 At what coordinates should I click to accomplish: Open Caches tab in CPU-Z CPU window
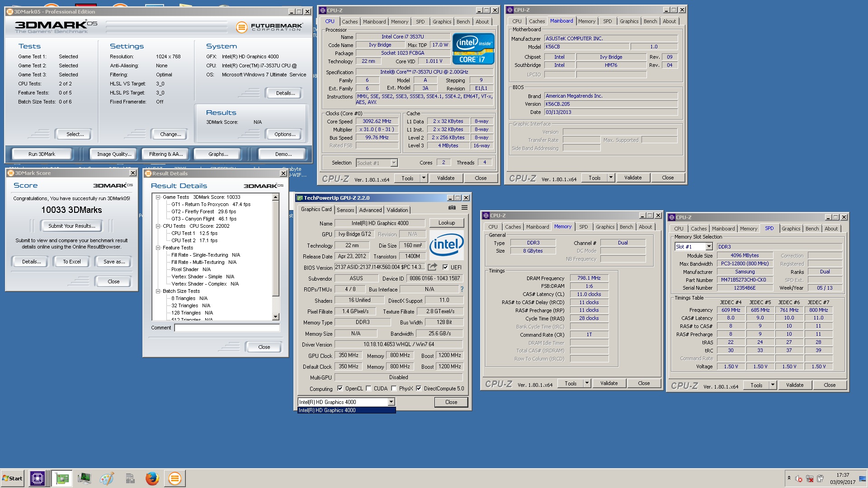point(349,22)
